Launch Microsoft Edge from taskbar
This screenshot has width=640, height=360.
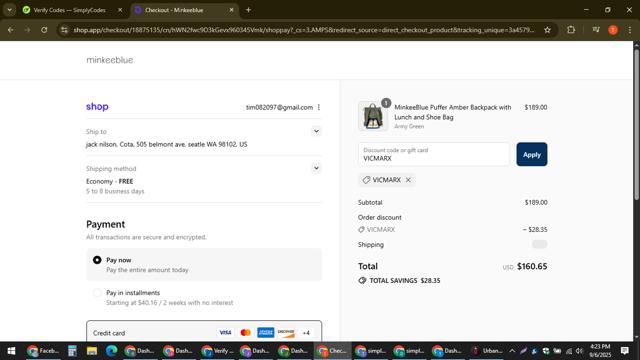pyautogui.click(x=111, y=351)
